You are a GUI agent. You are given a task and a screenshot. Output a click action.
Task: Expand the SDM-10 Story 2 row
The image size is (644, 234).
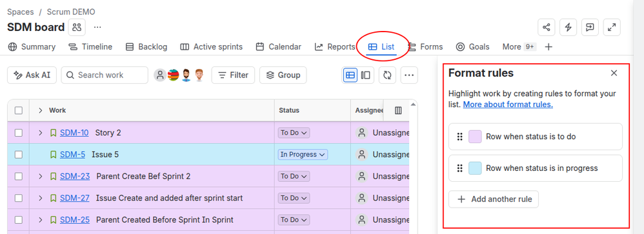(40, 133)
